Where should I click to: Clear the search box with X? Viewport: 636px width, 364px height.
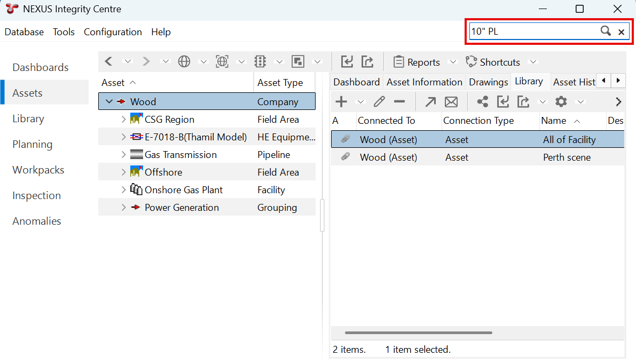click(621, 32)
